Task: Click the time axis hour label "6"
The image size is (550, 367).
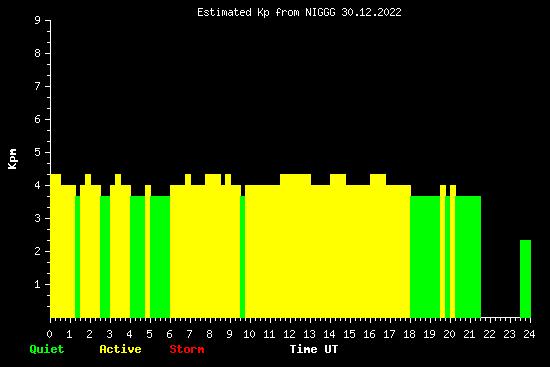Action: click(x=169, y=334)
